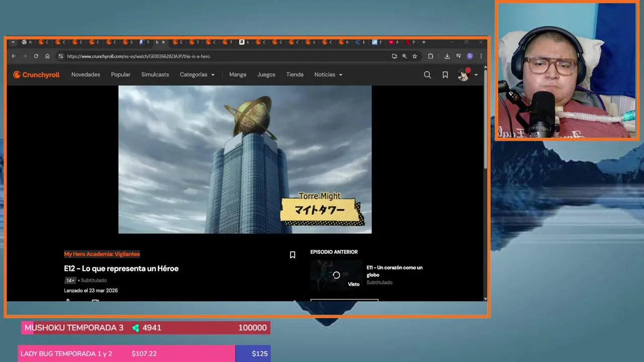Open the Juegos section

coord(266,74)
